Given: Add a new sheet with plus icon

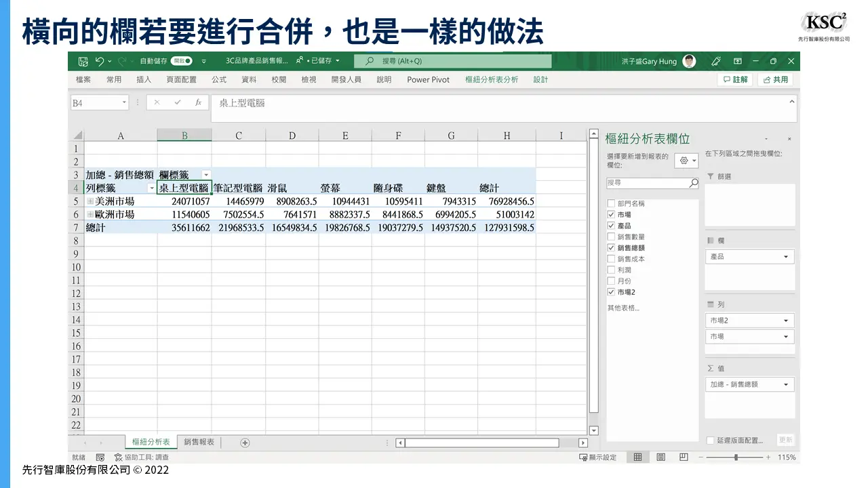Looking at the screenshot, I should 245,443.
